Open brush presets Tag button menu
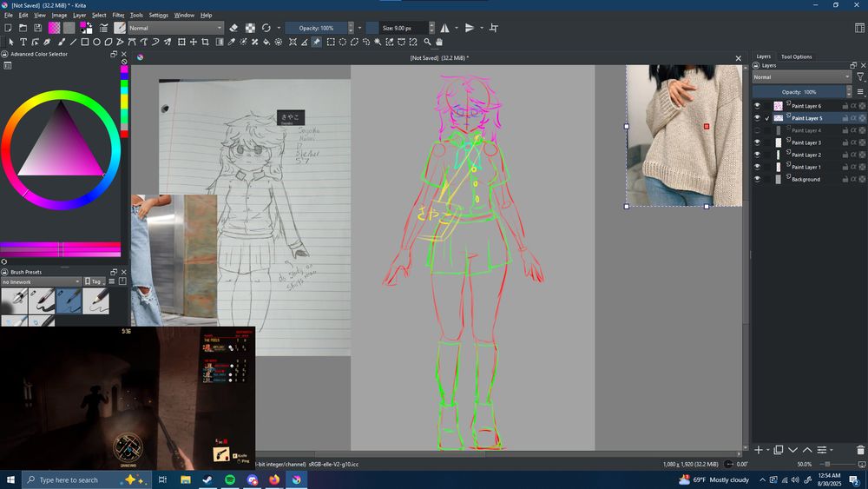Image resolution: width=868 pixels, height=489 pixels. click(94, 281)
